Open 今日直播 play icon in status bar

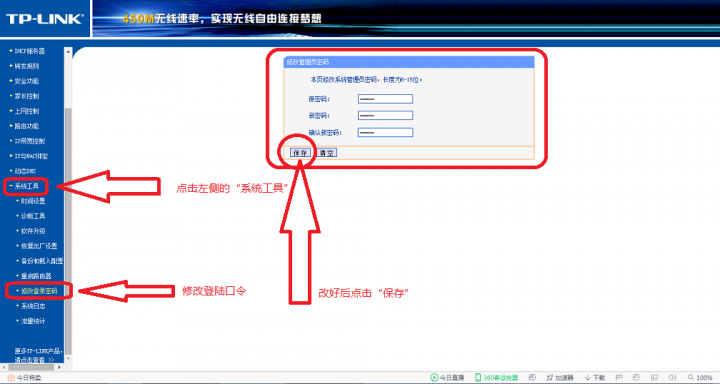click(x=434, y=378)
